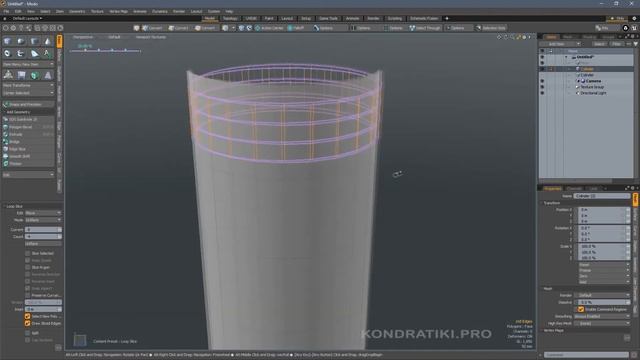640x360 pixels.
Task: Choose the Bridge tool
Action: coord(28,142)
